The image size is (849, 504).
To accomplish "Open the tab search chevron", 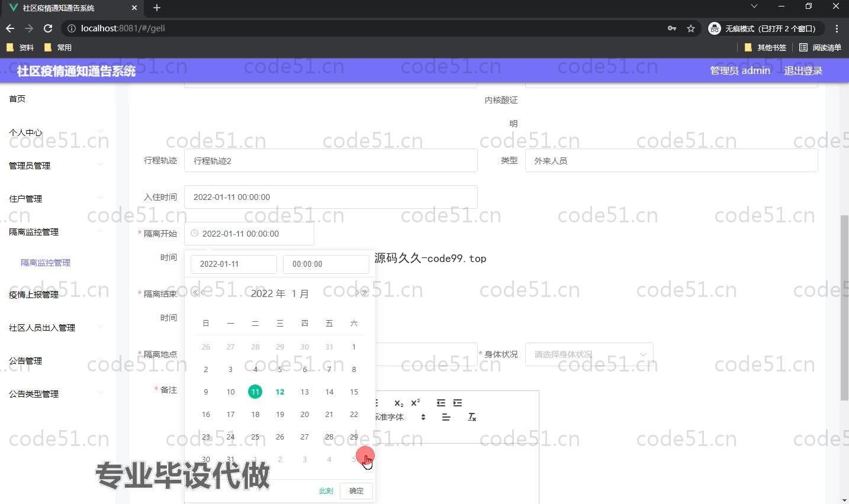I will 754,6.
